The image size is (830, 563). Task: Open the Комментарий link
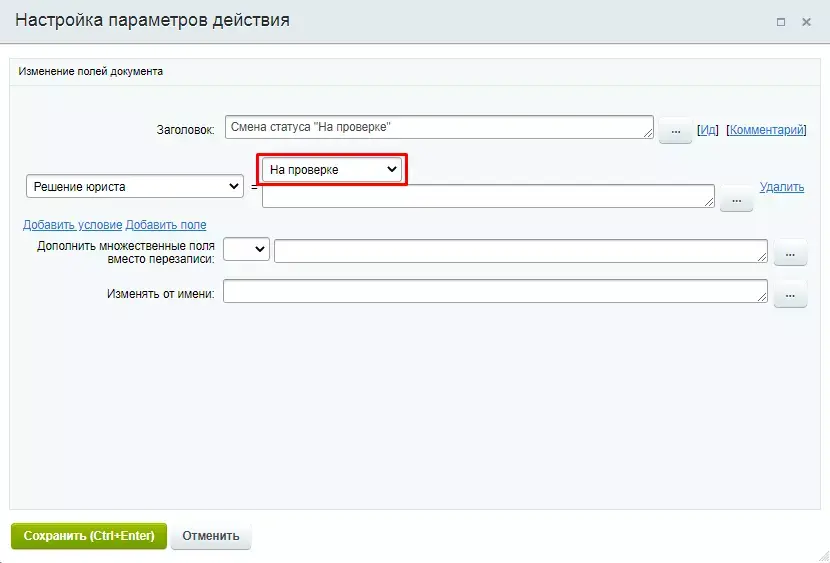[x=766, y=130]
